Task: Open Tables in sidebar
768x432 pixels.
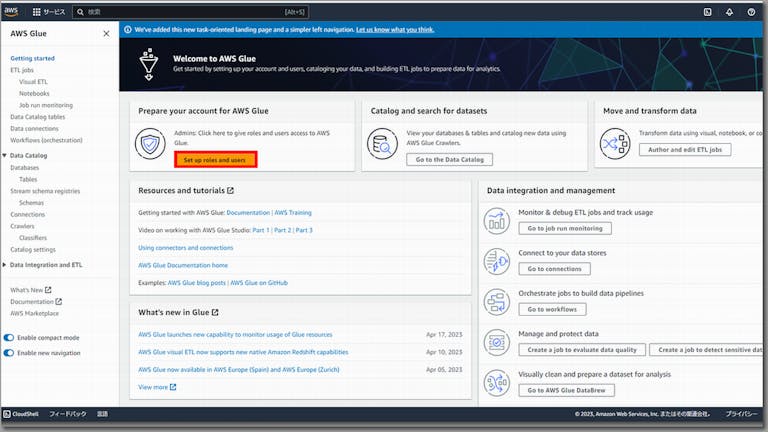Action: 28,179
